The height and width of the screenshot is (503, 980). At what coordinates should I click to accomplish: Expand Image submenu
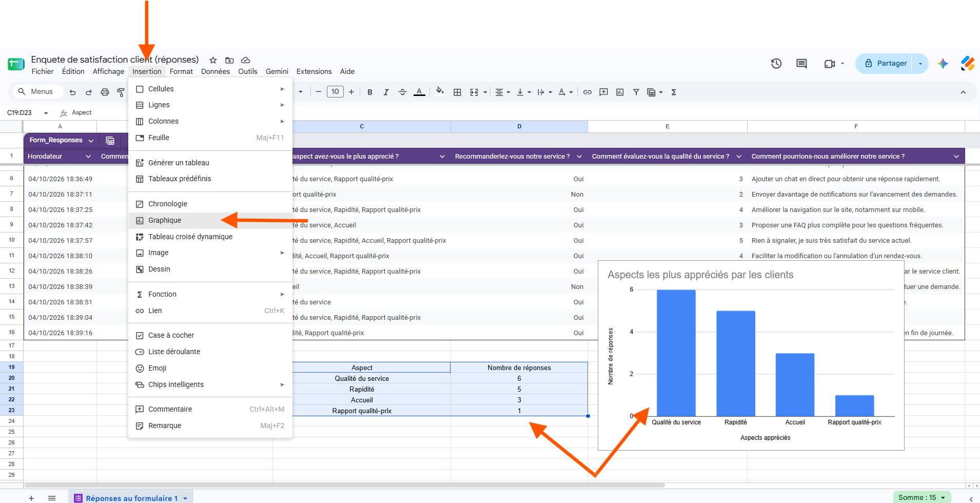210,253
